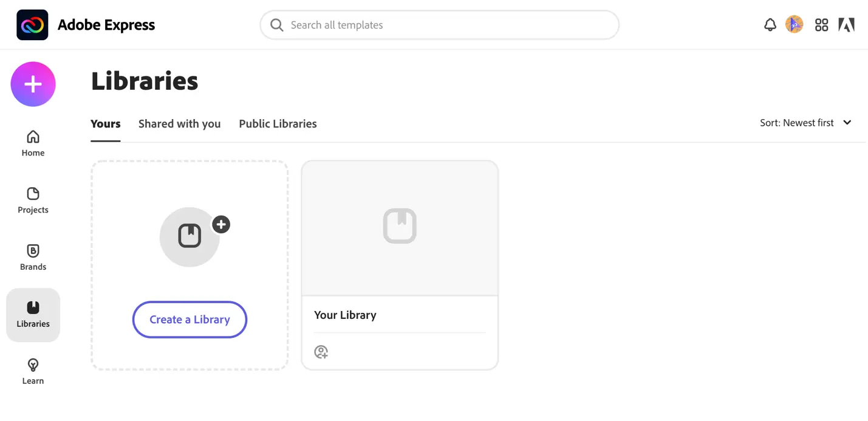This screenshot has height=421, width=868.
Task: Open the Adobe apps grid icon
Action: click(x=821, y=25)
